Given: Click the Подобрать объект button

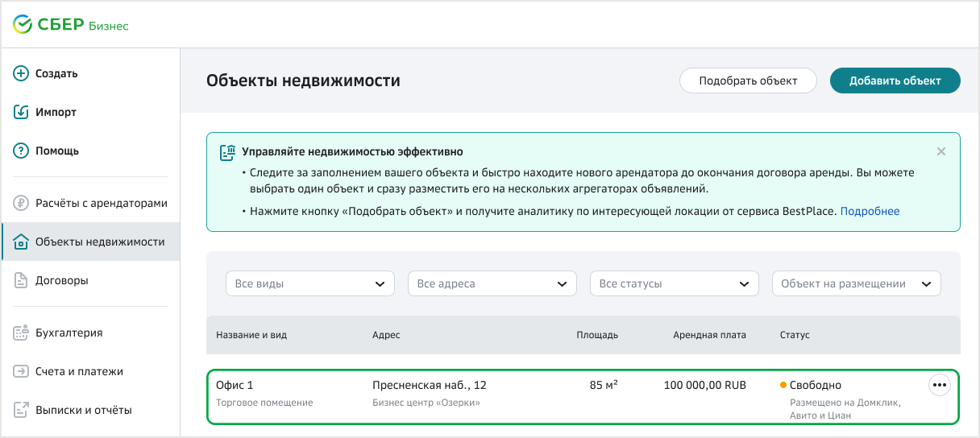Looking at the screenshot, I should point(748,81).
